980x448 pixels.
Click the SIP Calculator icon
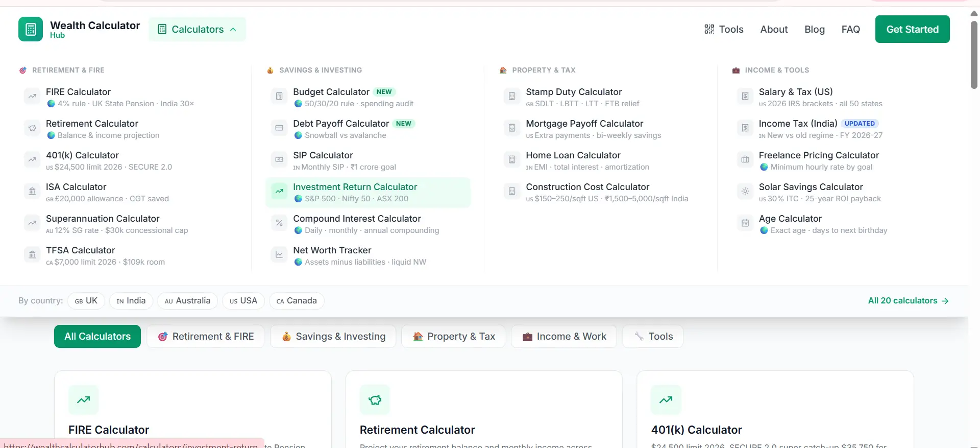click(x=279, y=160)
